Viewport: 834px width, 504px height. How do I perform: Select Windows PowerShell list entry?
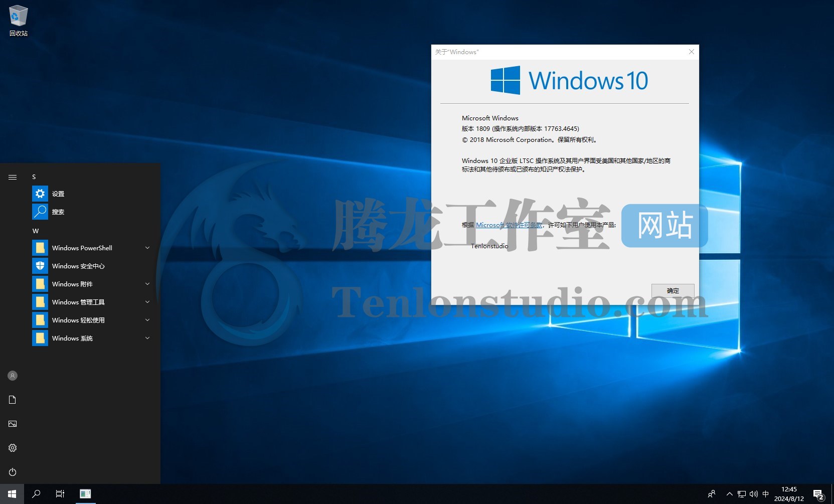[93, 248]
